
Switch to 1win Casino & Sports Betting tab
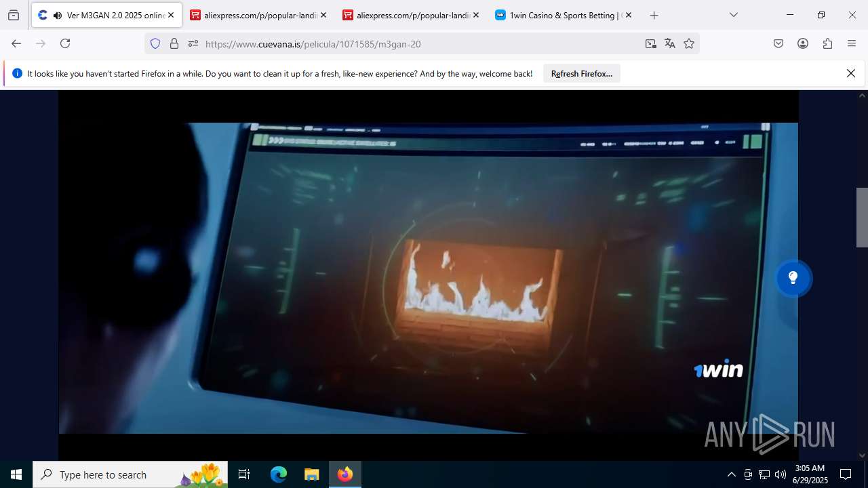pyautogui.click(x=564, y=15)
